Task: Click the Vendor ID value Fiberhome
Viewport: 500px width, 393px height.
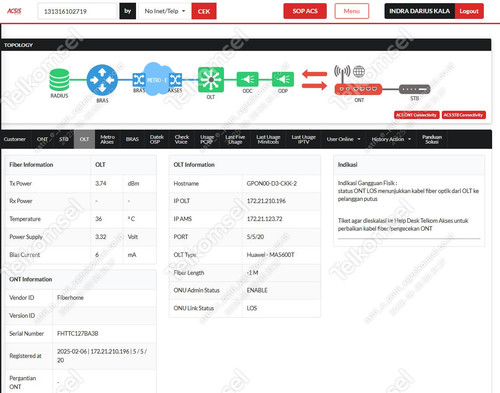Action: (70, 297)
